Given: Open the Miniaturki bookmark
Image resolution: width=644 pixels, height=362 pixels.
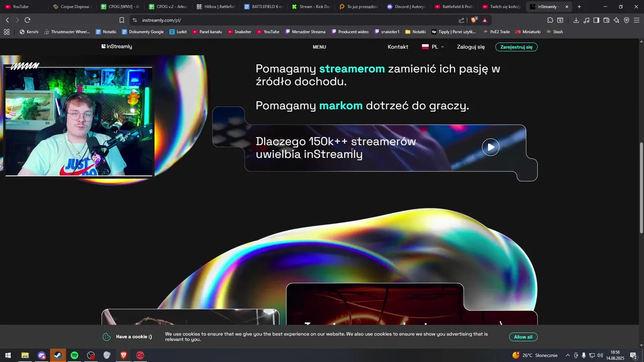Looking at the screenshot, I should coord(528,32).
